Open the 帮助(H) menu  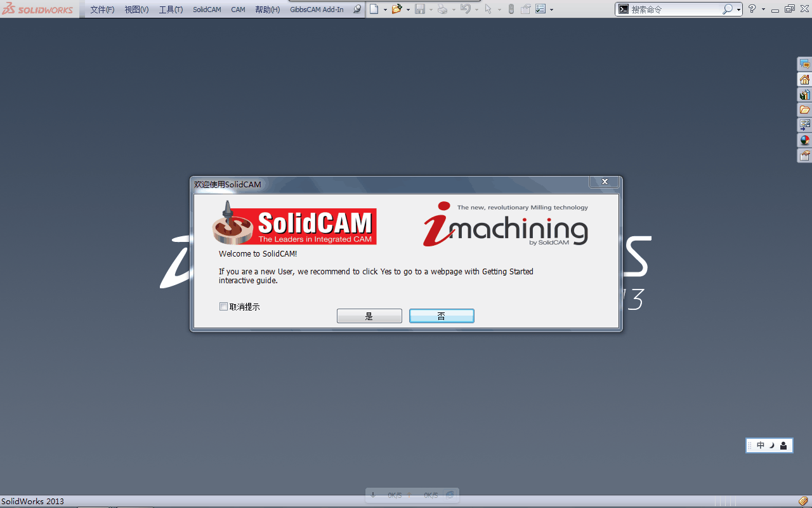point(267,10)
